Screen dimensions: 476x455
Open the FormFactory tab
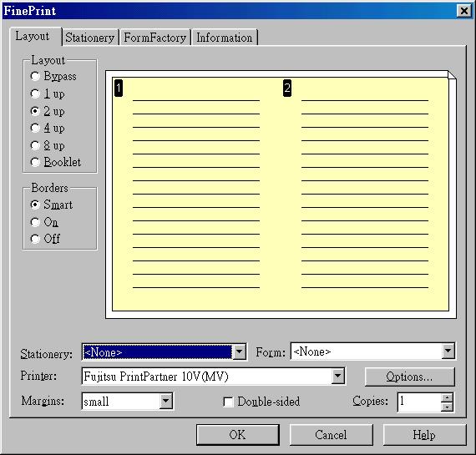click(x=154, y=38)
